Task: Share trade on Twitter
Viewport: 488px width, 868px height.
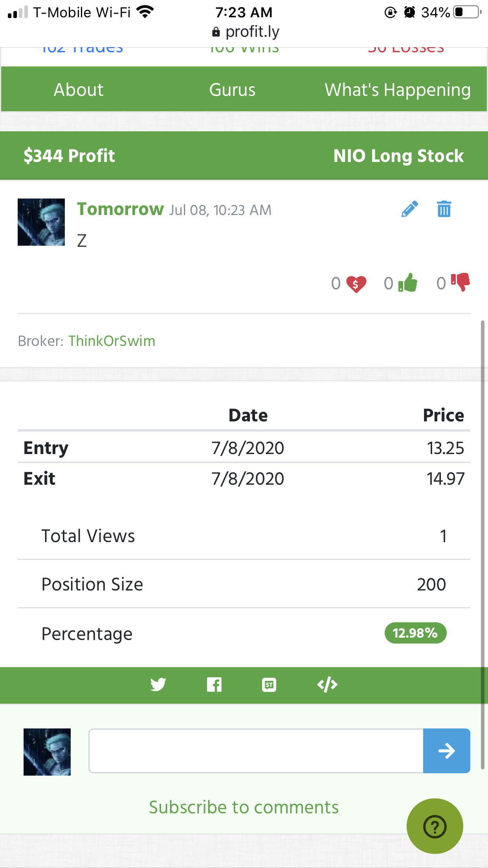Action: tap(158, 685)
